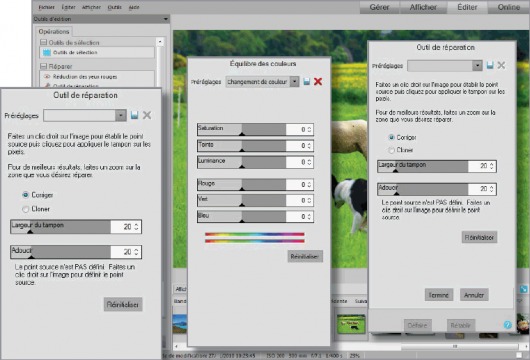The height and width of the screenshot is (360, 530).
Task: Open the blue help question mark icon
Action: 508,325
